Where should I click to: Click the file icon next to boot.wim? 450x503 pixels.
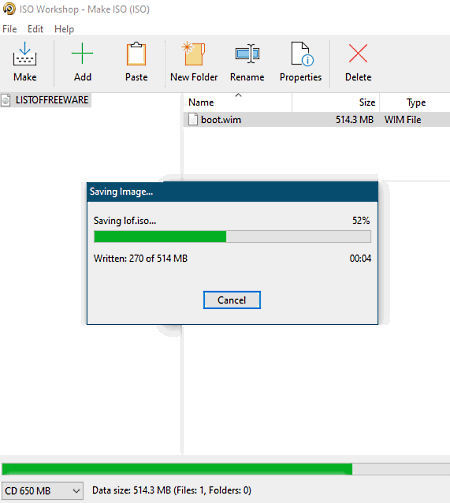click(192, 119)
